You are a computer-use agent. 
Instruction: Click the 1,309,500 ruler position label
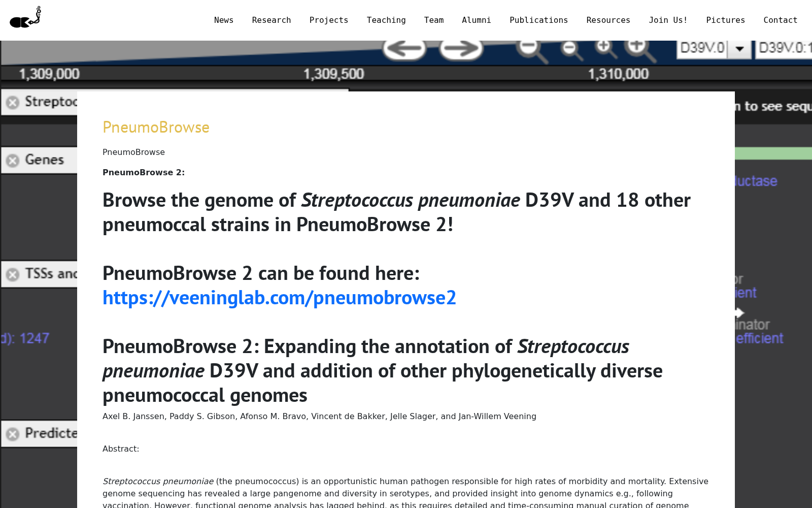click(333, 74)
